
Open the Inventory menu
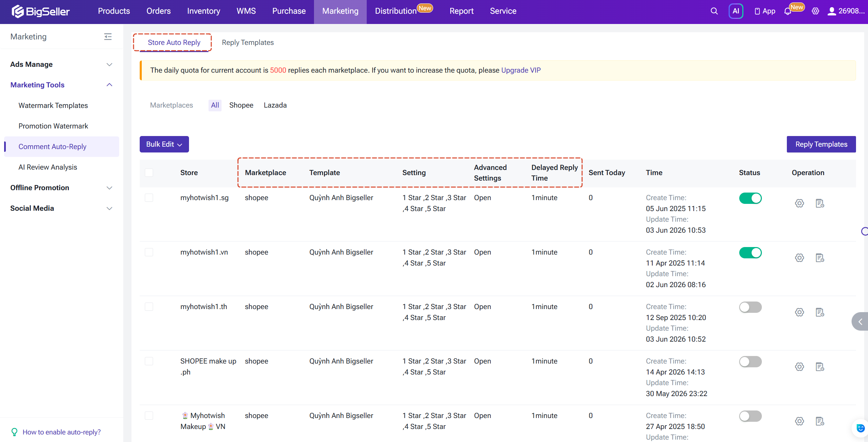click(204, 11)
